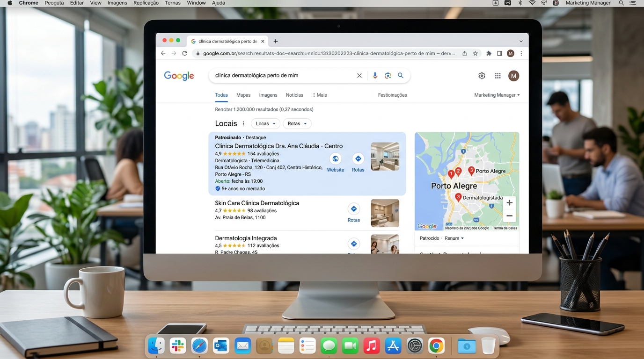Open Chrome extensions puzzle icon
This screenshot has height=359, width=644.
[x=489, y=53]
